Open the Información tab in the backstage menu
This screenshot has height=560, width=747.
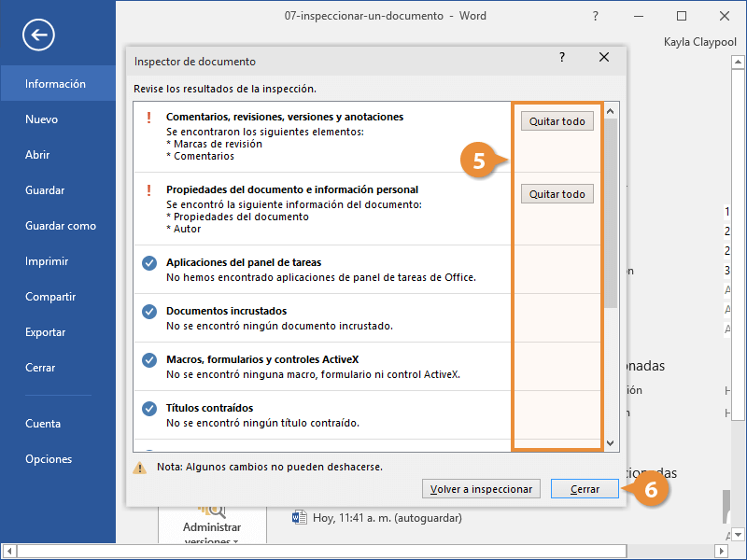58,83
